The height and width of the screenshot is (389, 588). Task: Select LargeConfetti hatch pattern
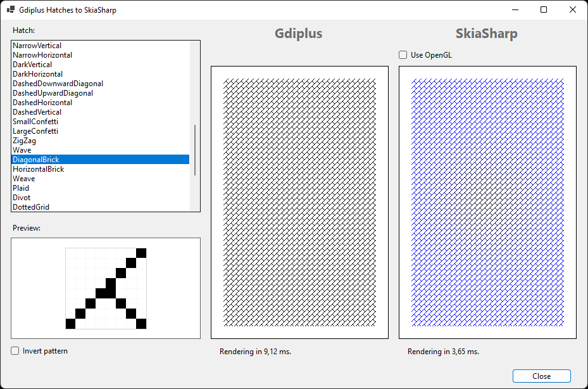[100, 131]
